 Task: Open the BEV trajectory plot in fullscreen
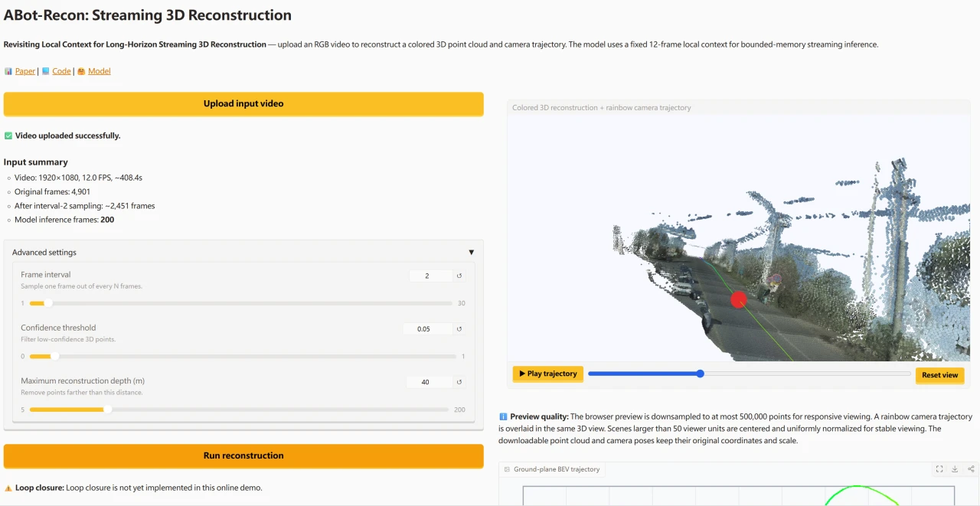939,469
